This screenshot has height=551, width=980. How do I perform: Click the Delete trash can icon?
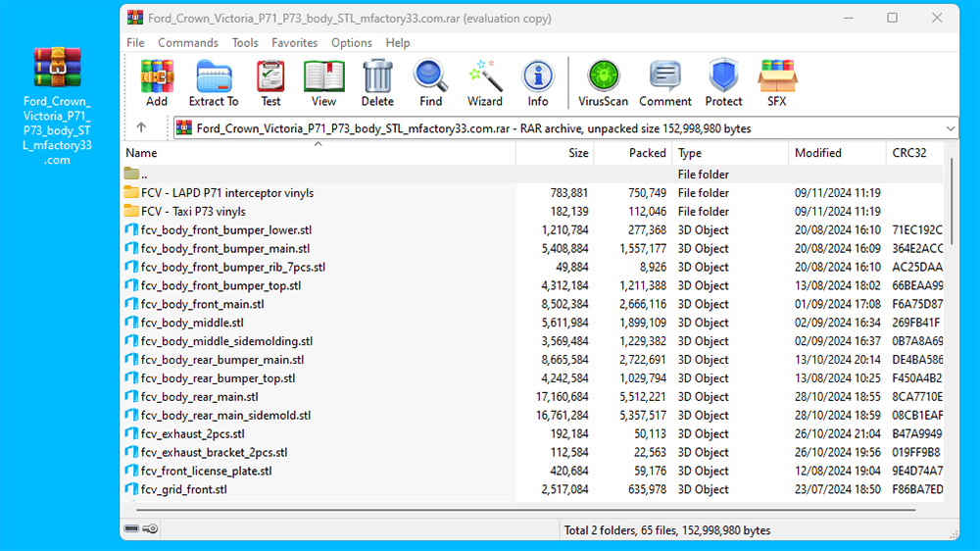pos(377,83)
